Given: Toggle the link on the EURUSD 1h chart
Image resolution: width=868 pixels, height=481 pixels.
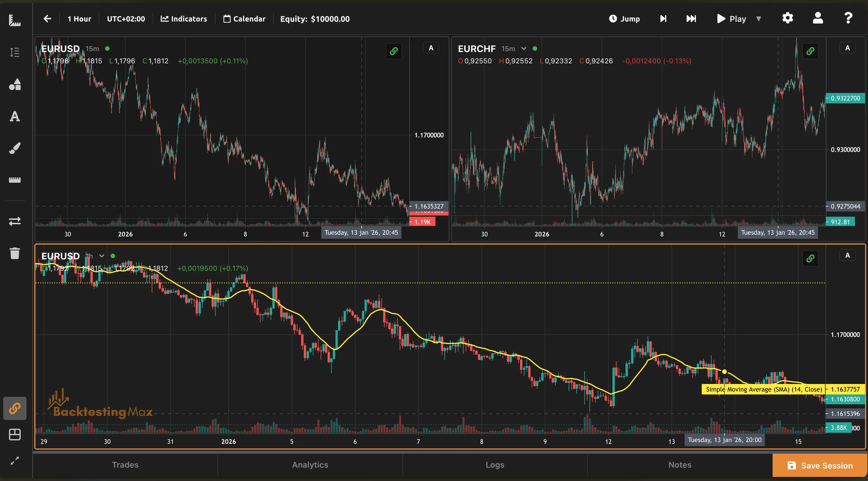Looking at the screenshot, I should (810, 259).
